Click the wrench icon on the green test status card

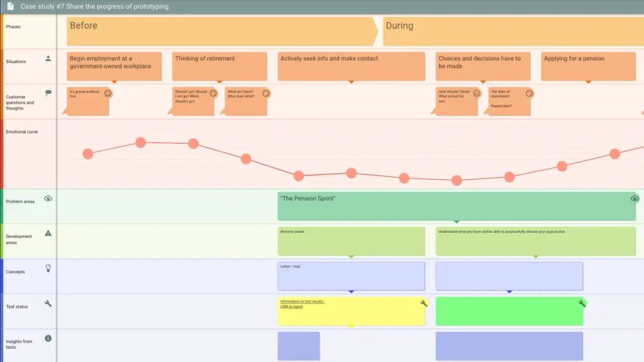582,303
